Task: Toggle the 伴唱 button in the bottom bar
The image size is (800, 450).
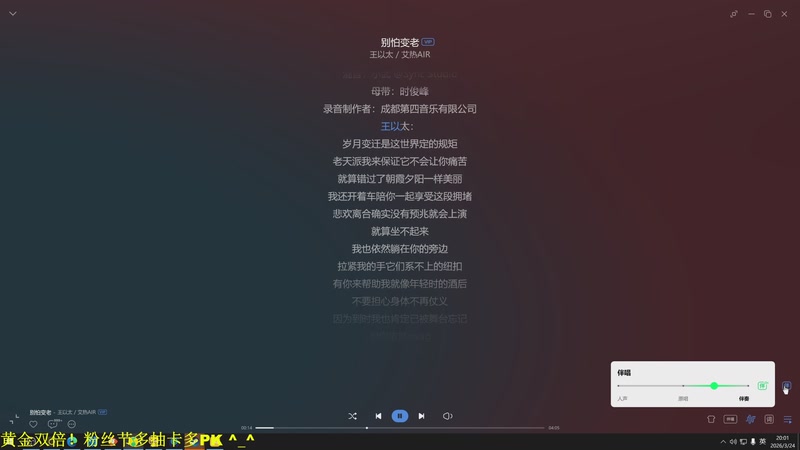Action: (x=730, y=419)
